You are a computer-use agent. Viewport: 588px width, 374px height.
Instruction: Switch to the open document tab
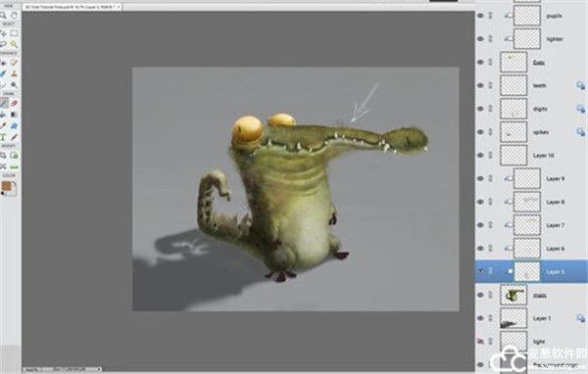point(72,7)
